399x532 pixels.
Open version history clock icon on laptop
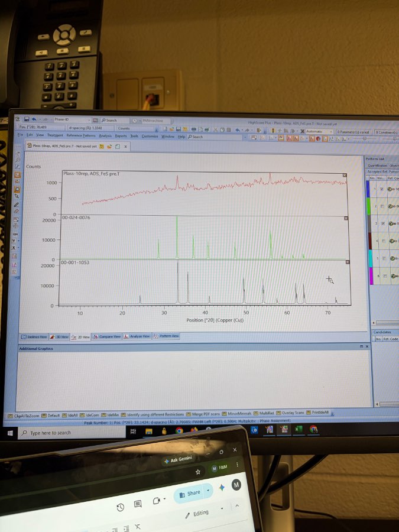(120, 507)
